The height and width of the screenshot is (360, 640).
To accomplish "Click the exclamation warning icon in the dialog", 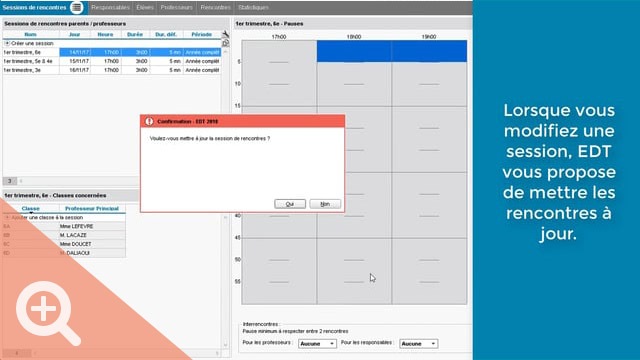I will click(x=149, y=121).
